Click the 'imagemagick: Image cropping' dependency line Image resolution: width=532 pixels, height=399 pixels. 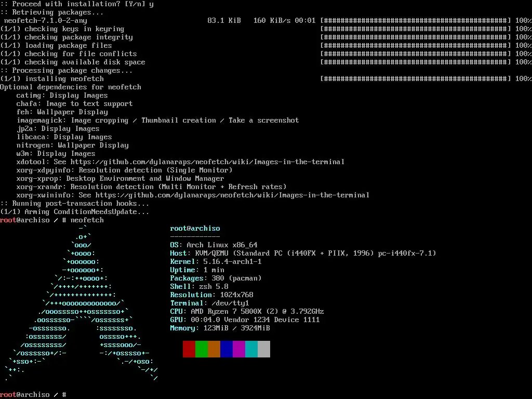pyautogui.click(x=158, y=121)
